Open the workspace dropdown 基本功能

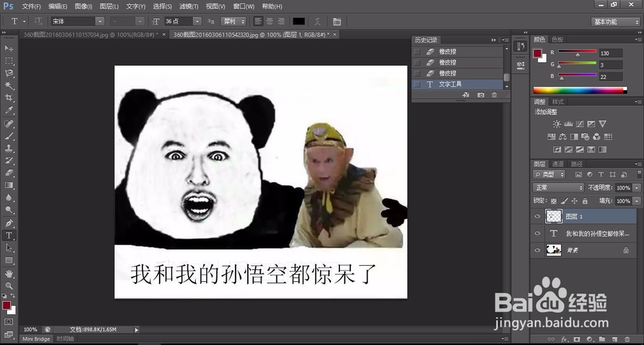pyautogui.click(x=615, y=22)
